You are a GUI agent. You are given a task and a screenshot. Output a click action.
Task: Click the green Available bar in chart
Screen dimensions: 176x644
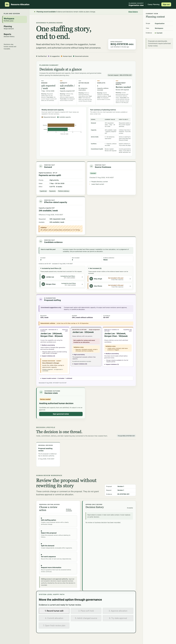[58, 129]
